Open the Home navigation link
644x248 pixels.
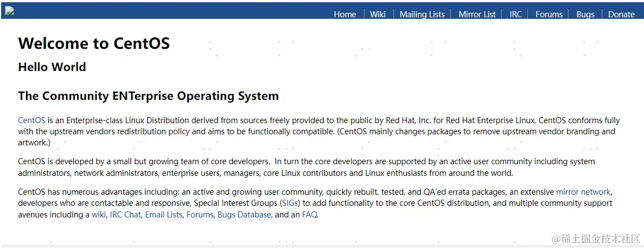(345, 14)
